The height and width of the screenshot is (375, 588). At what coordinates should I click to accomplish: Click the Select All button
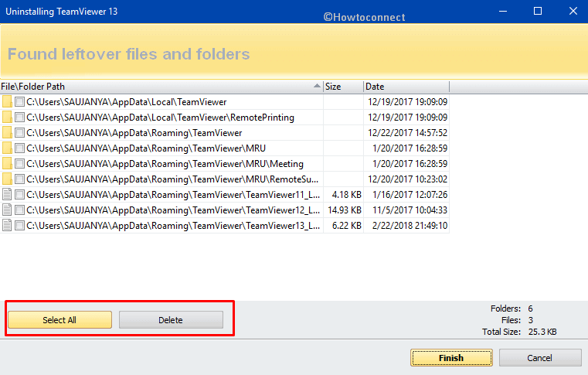point(59,320)
